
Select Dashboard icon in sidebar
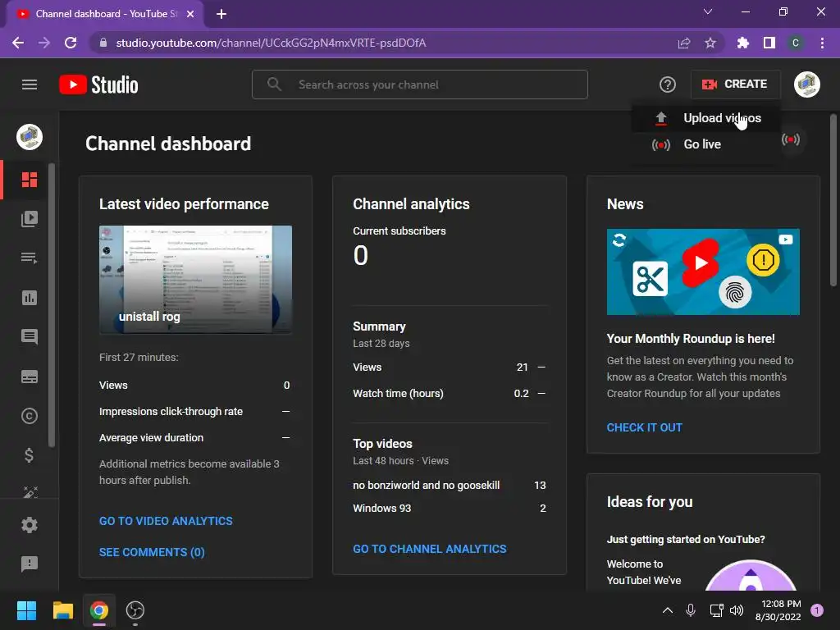pyautogui.click(x=30, y=180)
